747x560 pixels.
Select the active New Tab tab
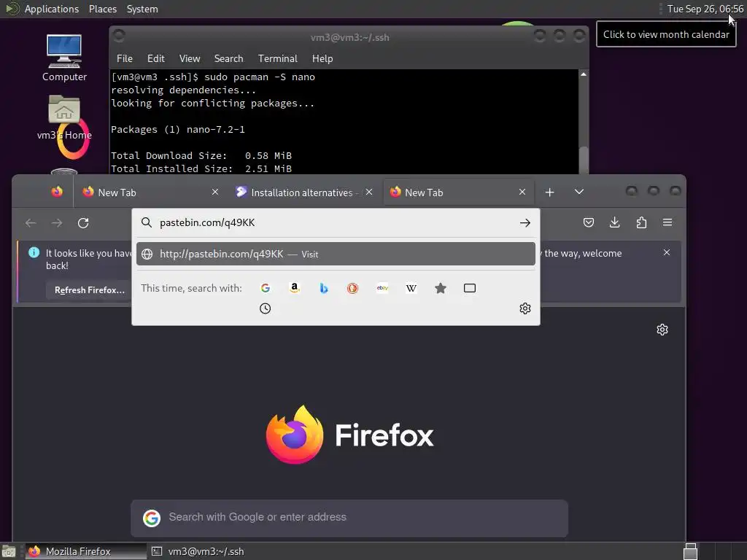[x=458, y=192]
